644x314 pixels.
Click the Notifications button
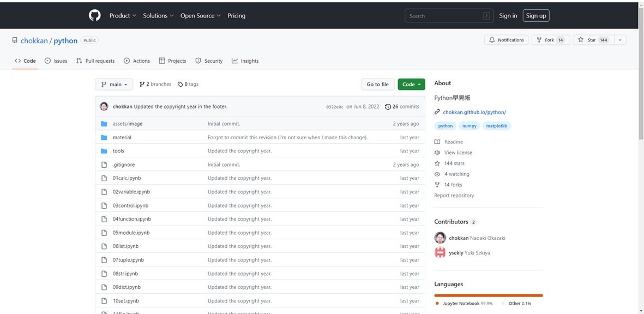point(507,40)
